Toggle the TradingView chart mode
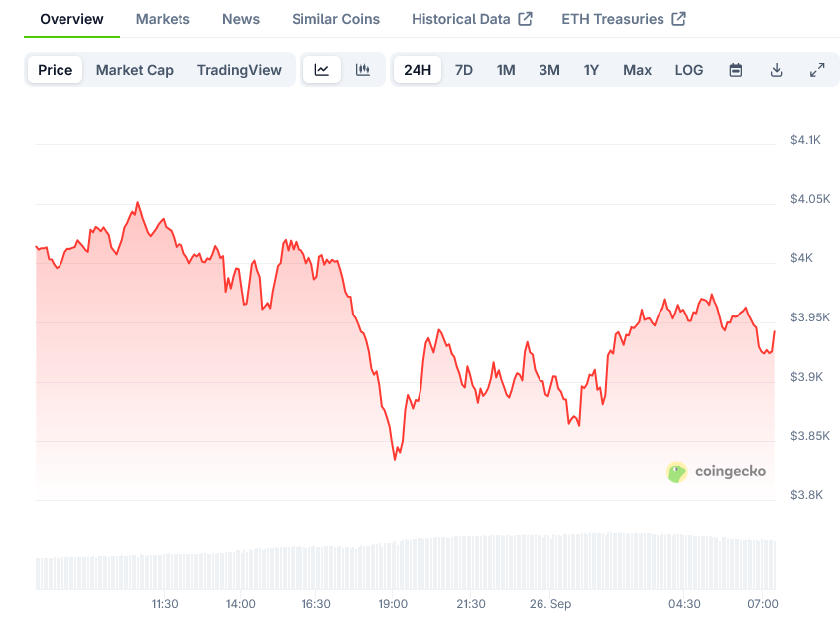This screenshot has height=631, width=840. click(x=239, y=70)
